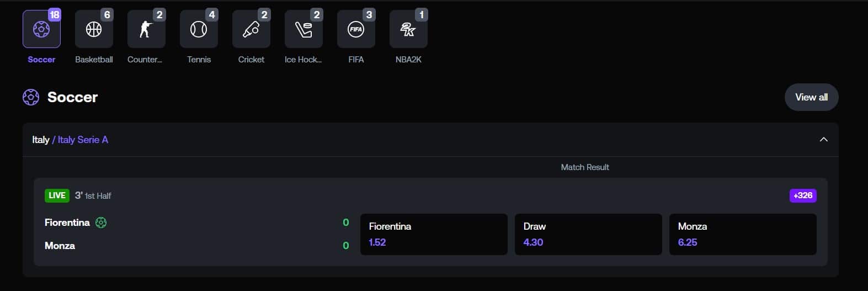Image resolution: width=868 pixels, height=291 pixels.
Task: Click the Italy country link
Action: click(x=40, y=140)
